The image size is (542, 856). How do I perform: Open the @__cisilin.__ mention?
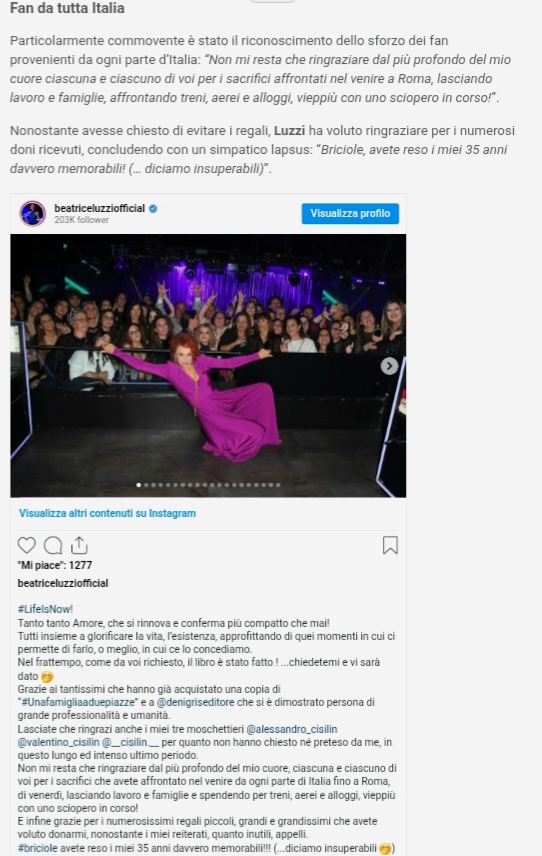pyautogui.click(x=130, y=742)
